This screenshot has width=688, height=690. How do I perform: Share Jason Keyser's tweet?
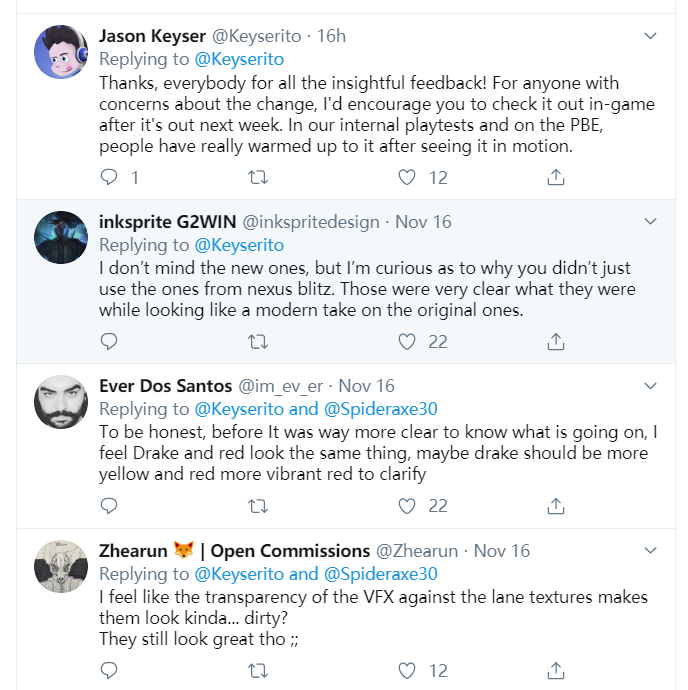pyautogui.click(x=555, y=178)
